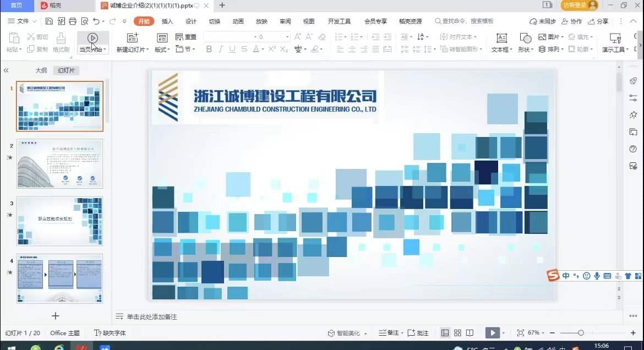Image resolution: width=644 pixels, height=350 pixels.
Task: Switch to the 大纲 outline pane tab
Action: point(41,70)
